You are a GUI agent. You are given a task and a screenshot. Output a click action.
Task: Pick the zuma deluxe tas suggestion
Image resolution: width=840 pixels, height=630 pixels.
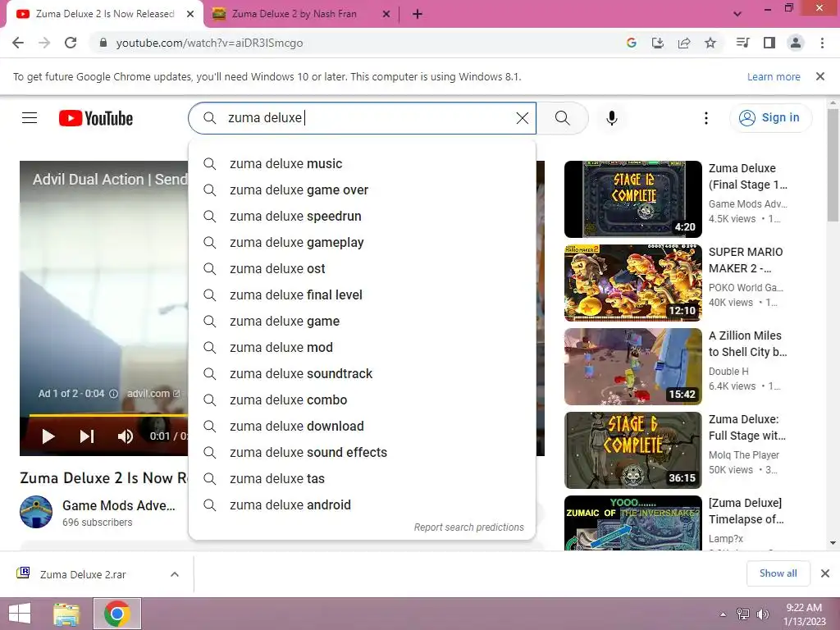[x=362, y=478]
